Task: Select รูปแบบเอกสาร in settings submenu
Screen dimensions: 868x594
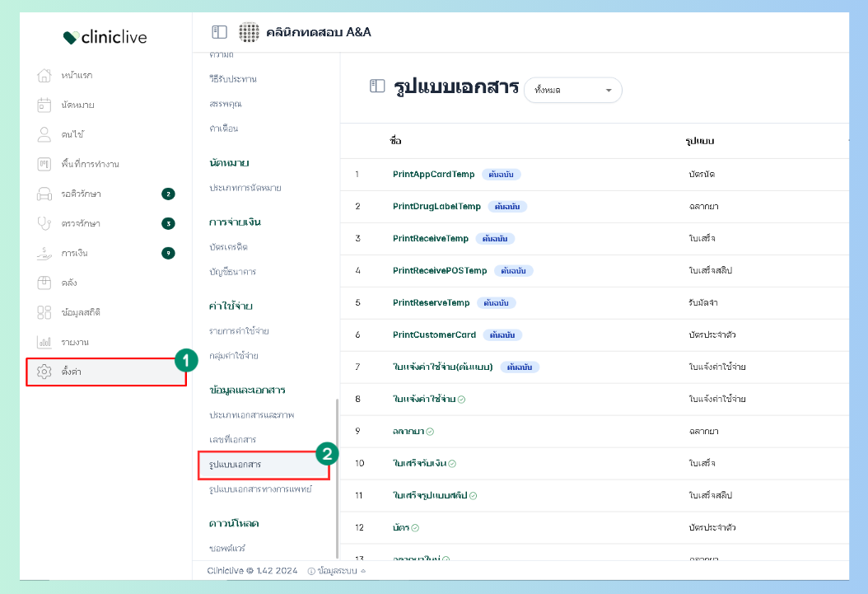Action: [x=236, y=465]
